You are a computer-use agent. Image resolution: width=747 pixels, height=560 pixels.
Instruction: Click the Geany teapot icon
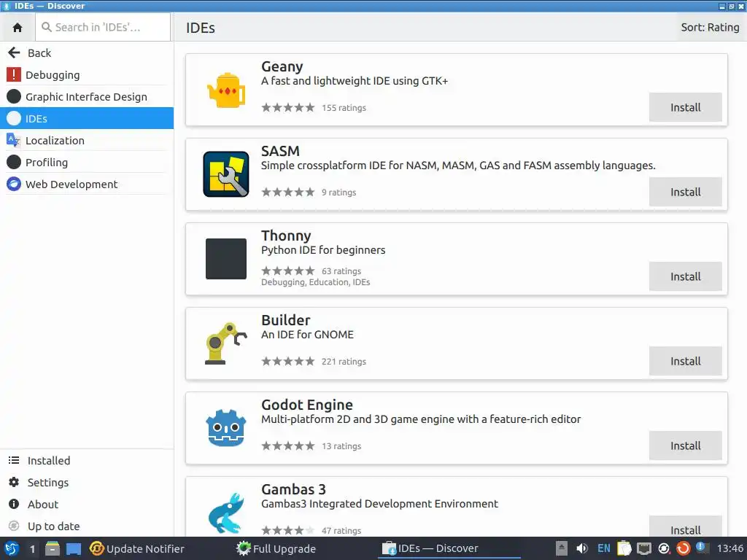point(226,90)
